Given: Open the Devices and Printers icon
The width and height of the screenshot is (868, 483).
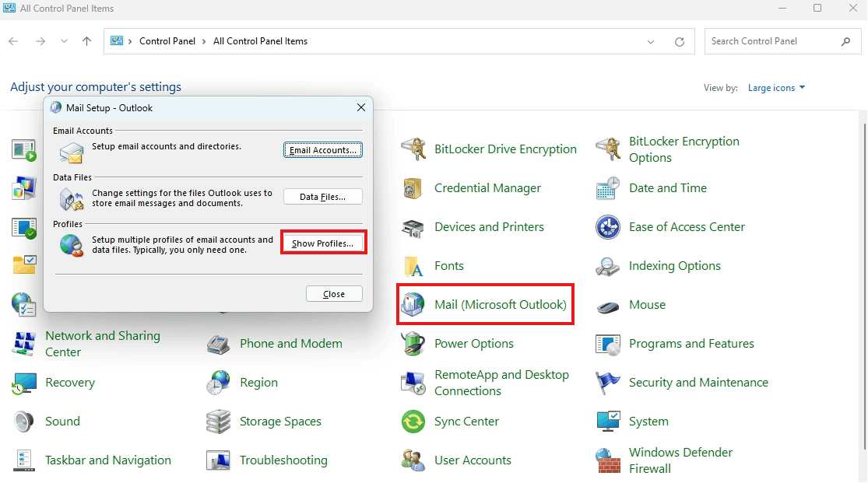Looking at the screenshot, I should pos(413,227).
